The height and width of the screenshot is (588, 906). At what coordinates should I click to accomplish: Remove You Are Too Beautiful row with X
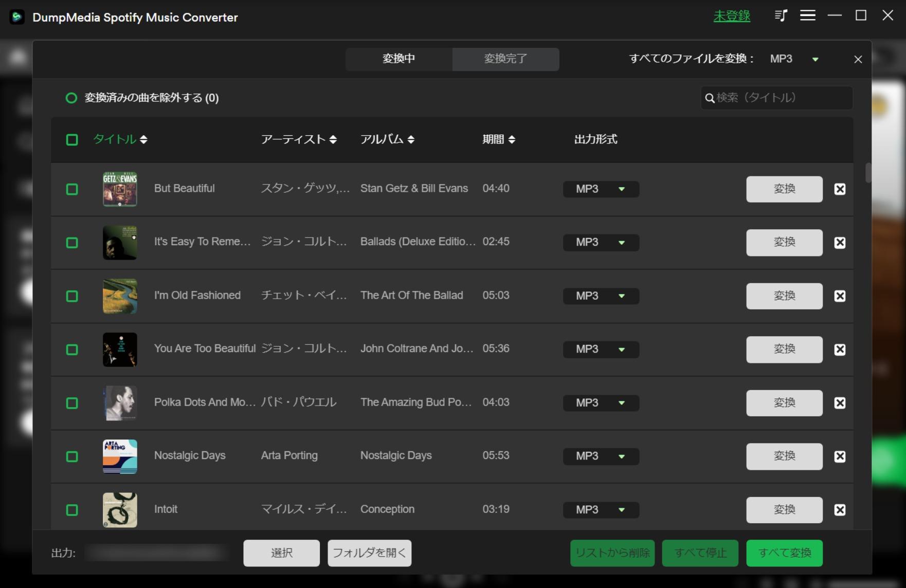(x=840, y=350)
